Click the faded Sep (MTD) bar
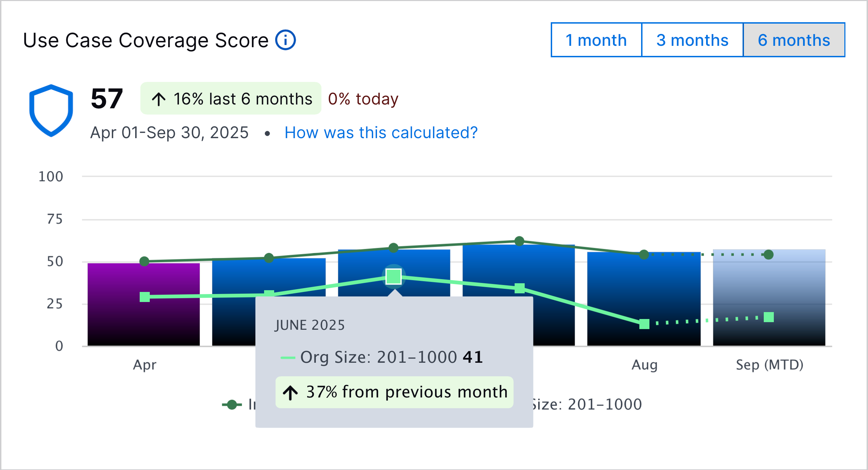This screenshot has height=470, width=868. coord(769,297)
